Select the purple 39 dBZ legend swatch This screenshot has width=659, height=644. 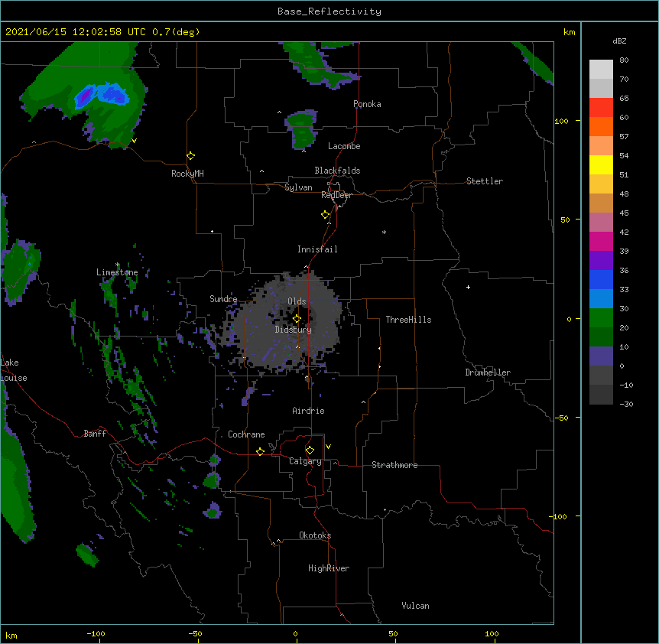[x=601, y=261]
